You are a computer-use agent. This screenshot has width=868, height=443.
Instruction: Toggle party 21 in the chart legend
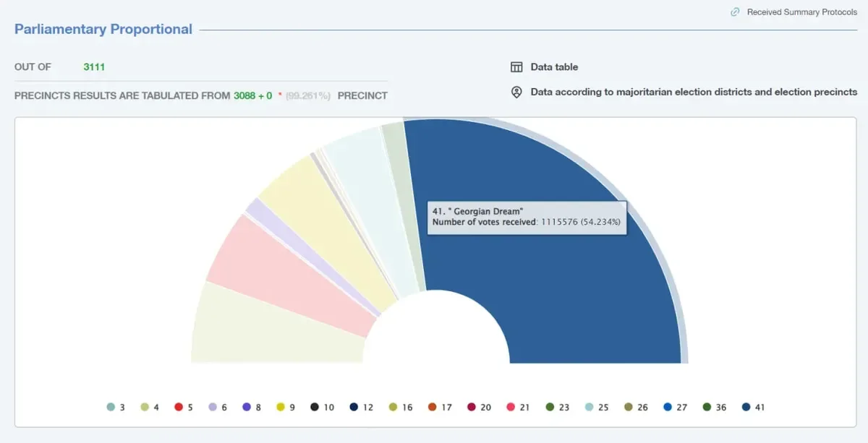pos(518,408)
